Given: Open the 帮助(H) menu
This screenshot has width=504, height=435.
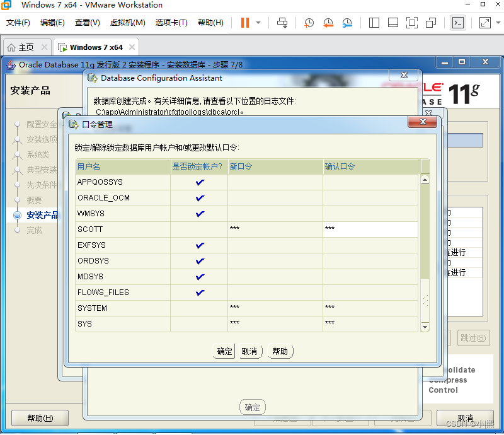Looking at the screenshot, I should click(x=210, y=23).
